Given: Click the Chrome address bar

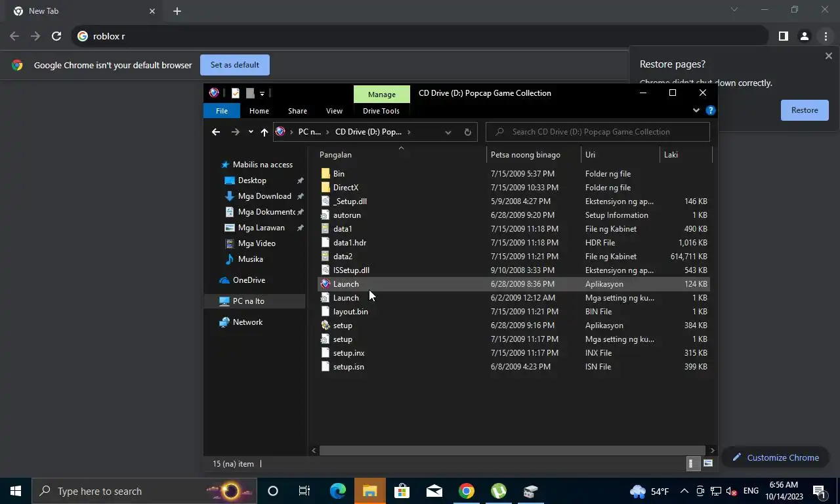Looking at the screenshot, I should pyautogui.click(x=420, y=36).
